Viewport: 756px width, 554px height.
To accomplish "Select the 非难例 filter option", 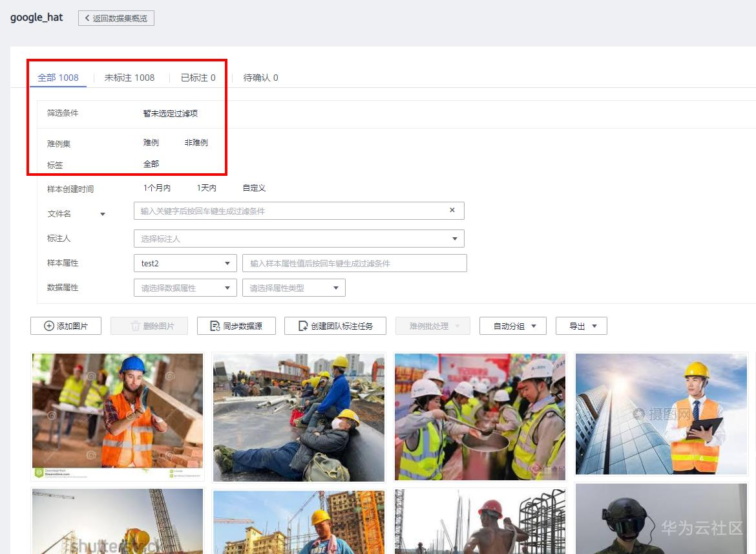I will (196, 143).
